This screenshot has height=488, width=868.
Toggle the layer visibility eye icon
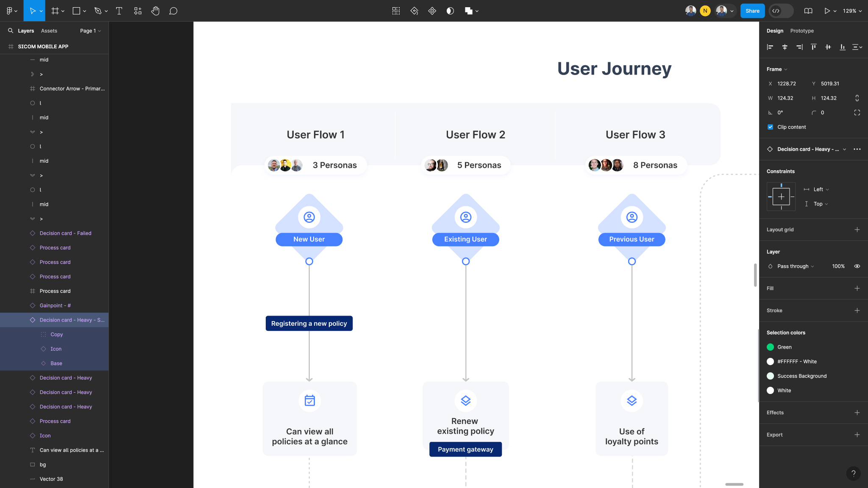click(x=857, y=266)
